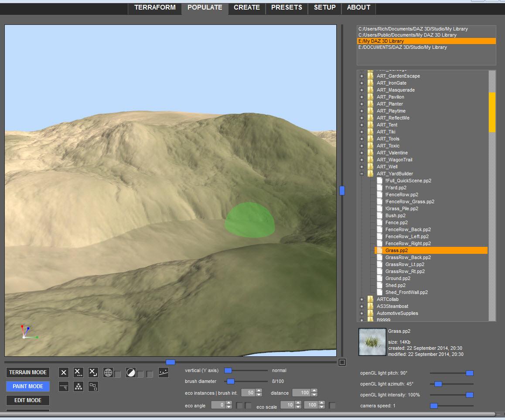Select FenceRow_Left.pp2 in the tree
The width and height of the screenshot is (505, 420).
pyautogui.click(x=407, y=236)
